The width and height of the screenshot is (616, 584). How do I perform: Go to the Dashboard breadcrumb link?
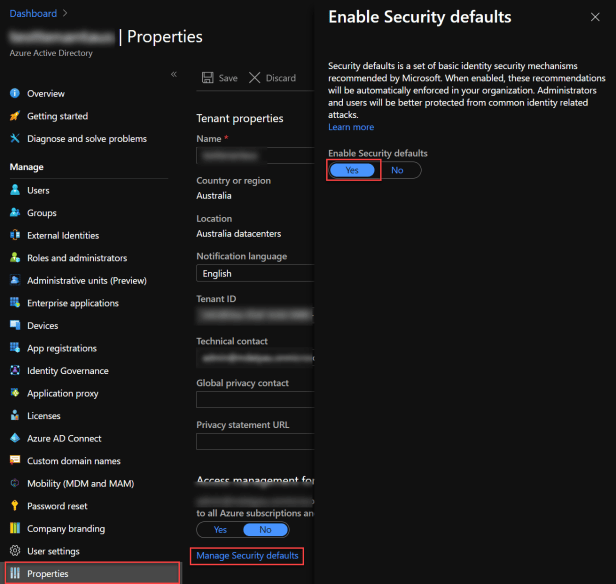(33, 13)
